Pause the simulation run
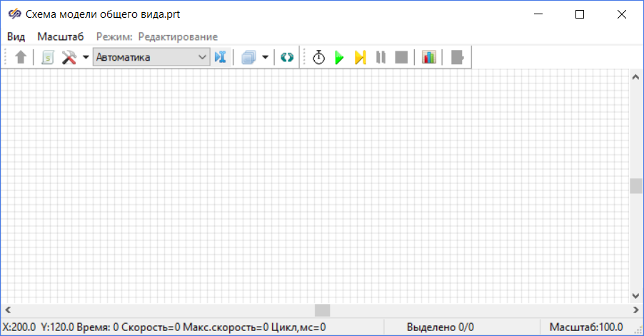The width and height of the screenshot is (644, 336). coord(381,58)
